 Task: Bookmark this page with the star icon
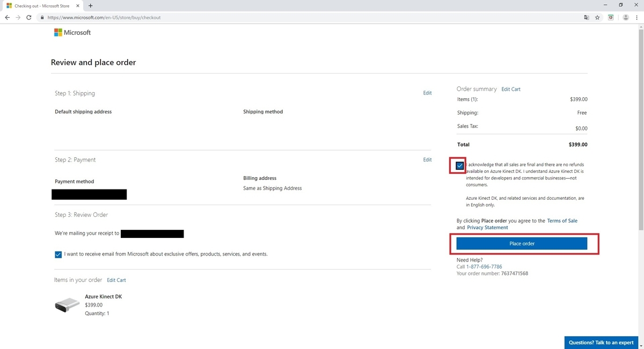click(x=597, y=17)
